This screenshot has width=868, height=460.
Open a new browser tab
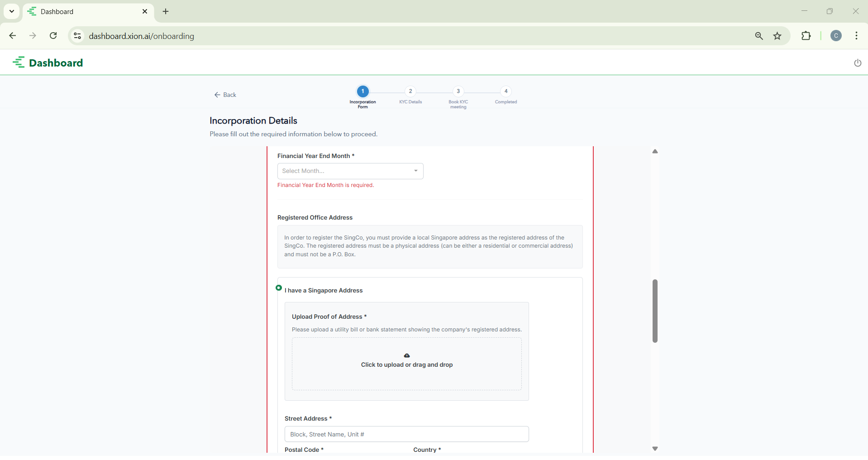(x=166, y=11)
